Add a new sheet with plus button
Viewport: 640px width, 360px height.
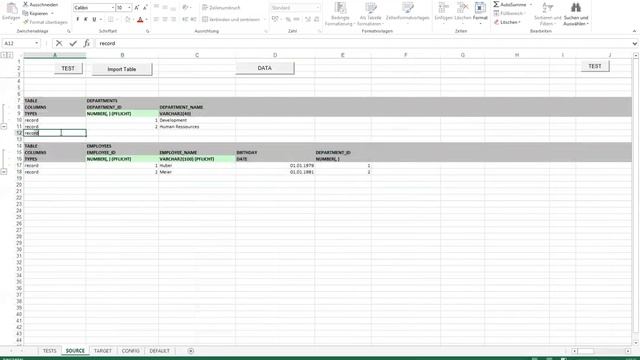(x=191, y=351)
